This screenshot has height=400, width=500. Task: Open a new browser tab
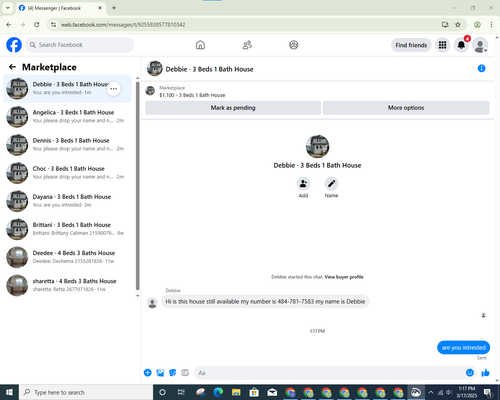(114, 8)
